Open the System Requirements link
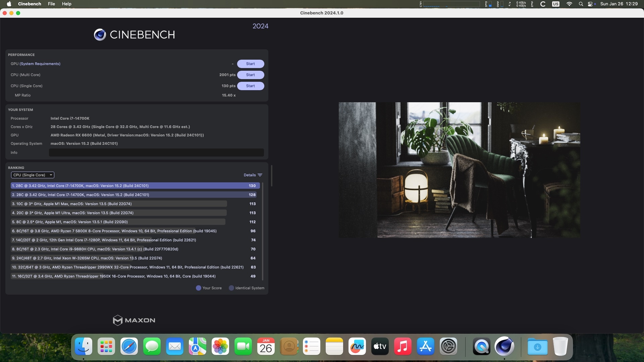The width and height of the screenshot is (644, 362). coord(40,64)
